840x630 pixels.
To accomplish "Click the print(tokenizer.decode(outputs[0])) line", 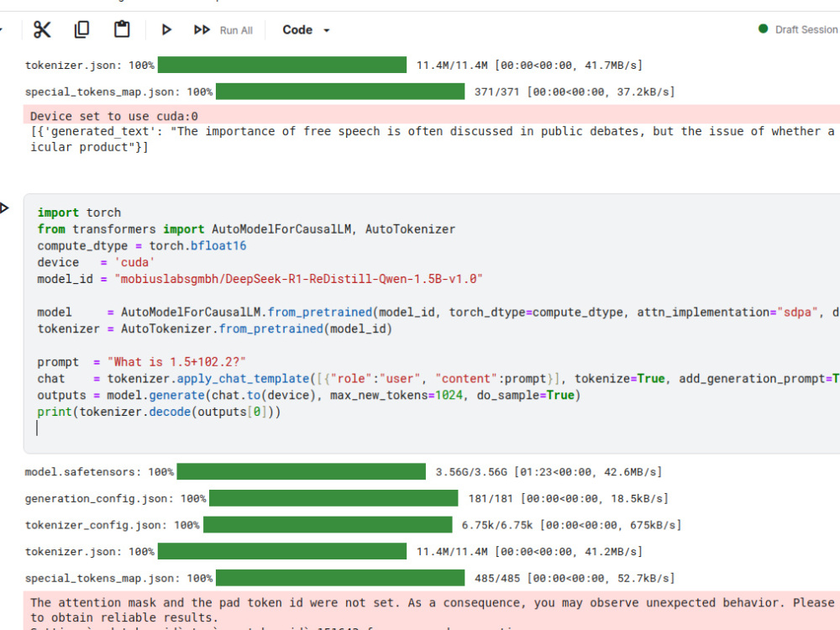I will pos(159,412).
